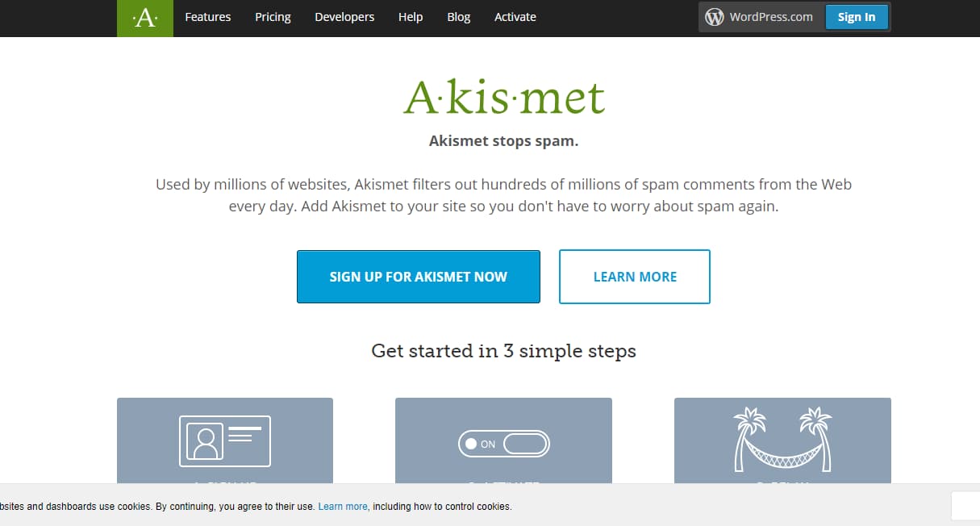Open the Pricing page

click(x=273, y=16)
